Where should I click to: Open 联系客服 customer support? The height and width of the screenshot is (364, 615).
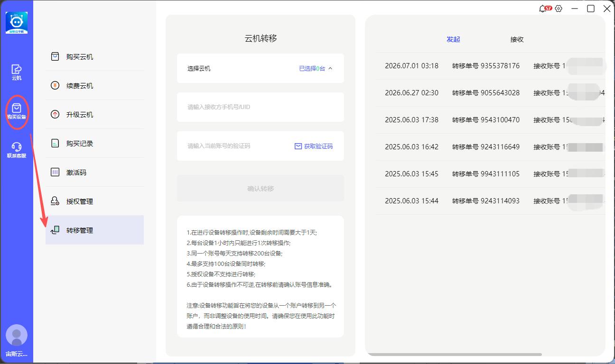(17, 150)
